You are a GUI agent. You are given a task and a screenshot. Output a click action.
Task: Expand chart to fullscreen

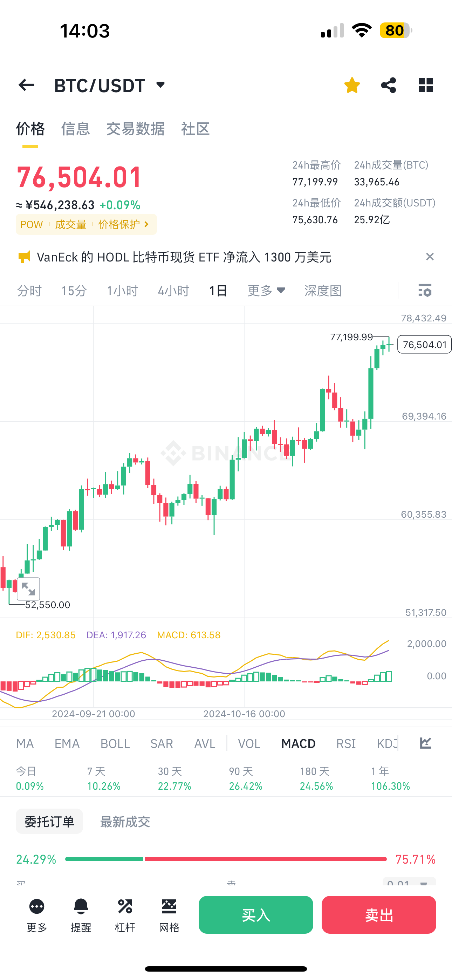tap(28, 588)
